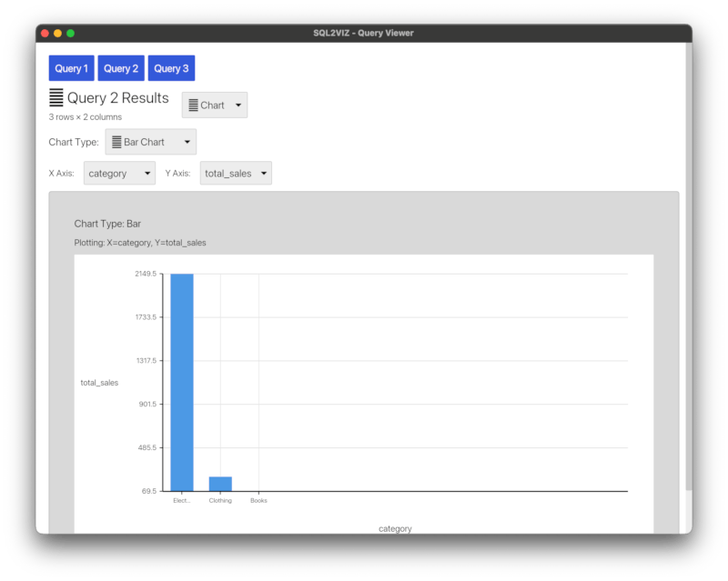Switch to Query 1
This screenshot has width=728, height=581.
[x=72, y=68]
